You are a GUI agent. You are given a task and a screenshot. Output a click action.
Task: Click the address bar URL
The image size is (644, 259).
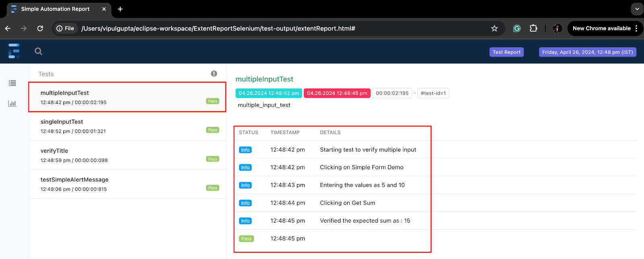pyautogui.click(x=218, y=29)
